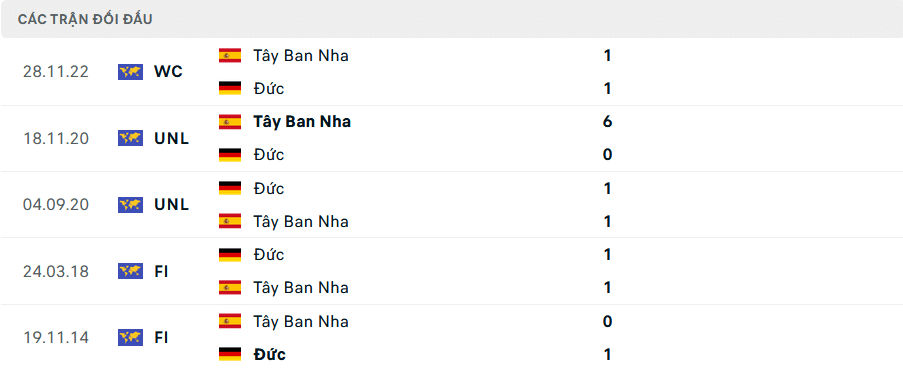Screen dimensions: 903x374
Task: Open the match dated 19.11.14
Action: point(452,337)
